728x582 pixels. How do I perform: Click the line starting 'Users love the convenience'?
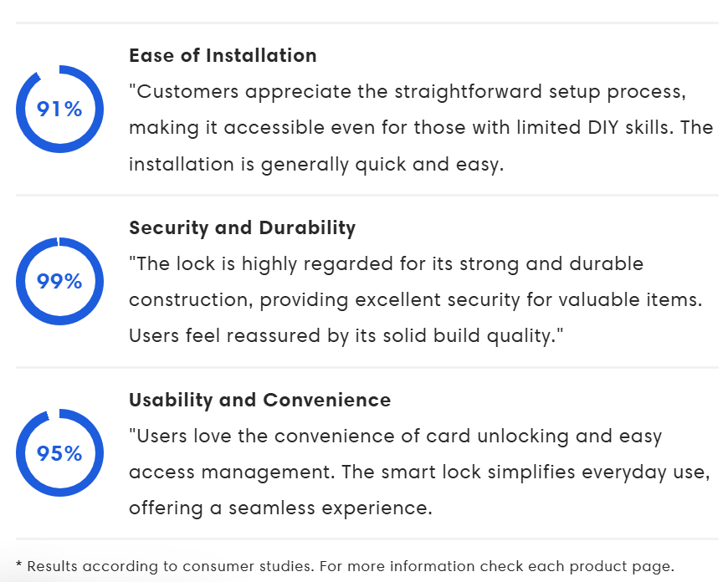pos(396,436)
